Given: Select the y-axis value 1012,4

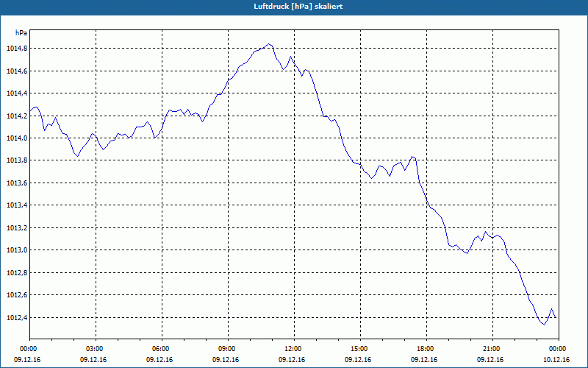Looking at the screenshot, I should pyautogui.click(x=17, y=318).
